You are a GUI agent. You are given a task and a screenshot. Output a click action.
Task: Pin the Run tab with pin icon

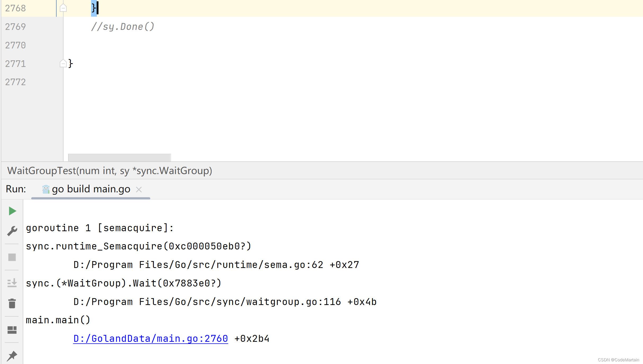(12, 356)
